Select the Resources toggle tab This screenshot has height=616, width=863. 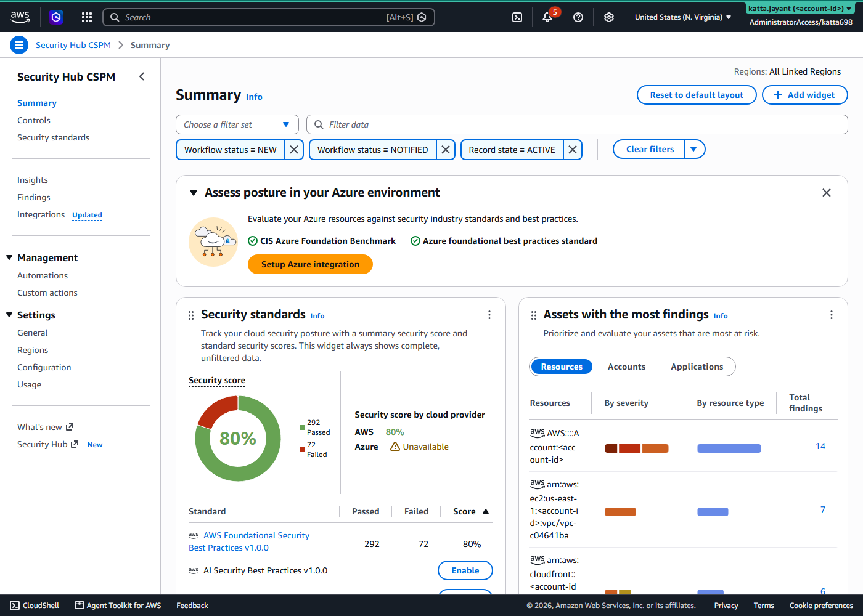562,367
